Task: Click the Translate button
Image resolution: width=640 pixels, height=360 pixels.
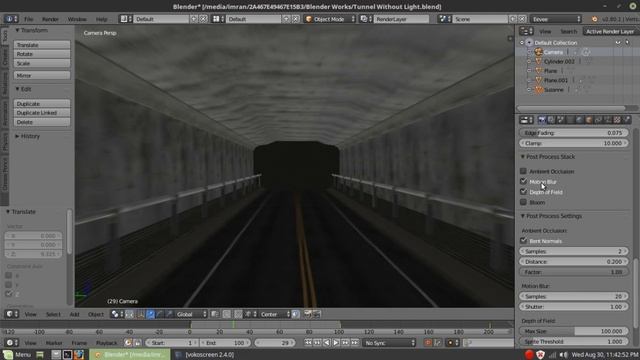Action: [x=42, y=44]
